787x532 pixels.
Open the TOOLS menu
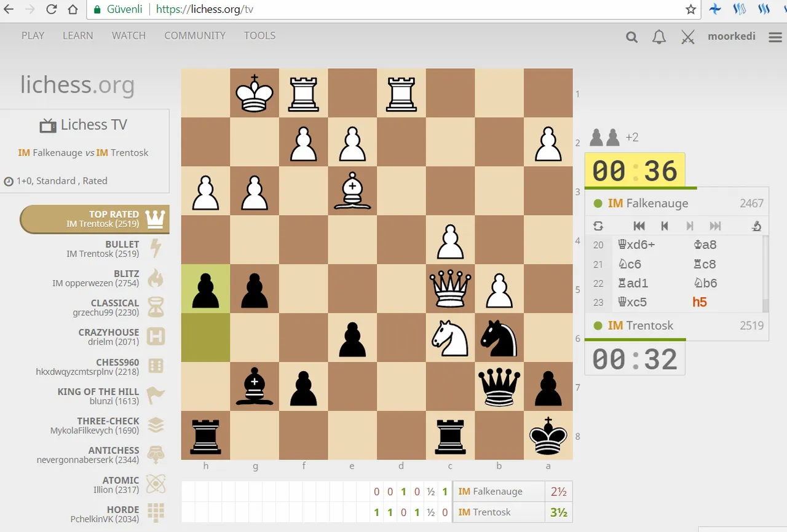259,36
